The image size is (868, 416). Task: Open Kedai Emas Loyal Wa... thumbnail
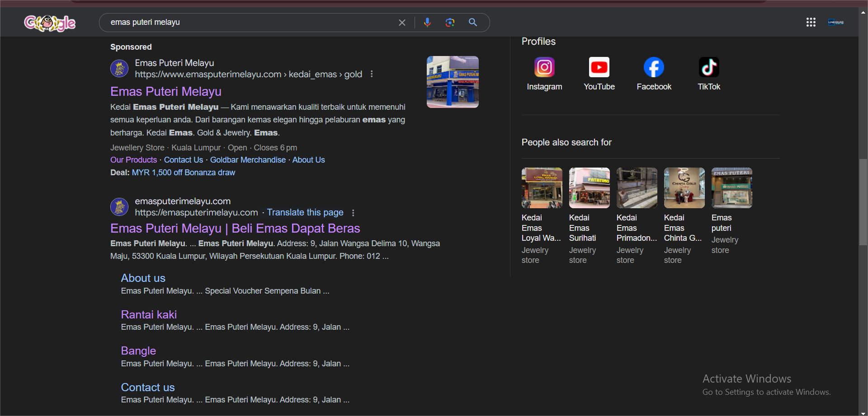[542, 188]
